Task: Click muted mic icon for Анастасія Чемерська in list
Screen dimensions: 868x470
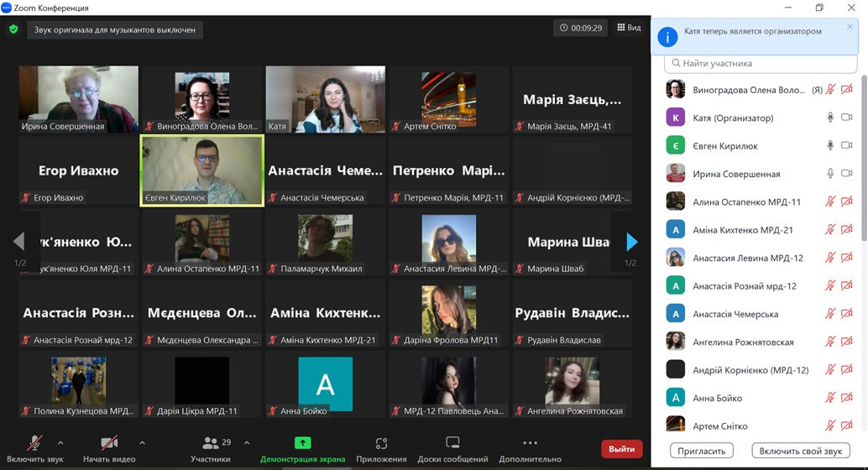Action: [829, 313]
